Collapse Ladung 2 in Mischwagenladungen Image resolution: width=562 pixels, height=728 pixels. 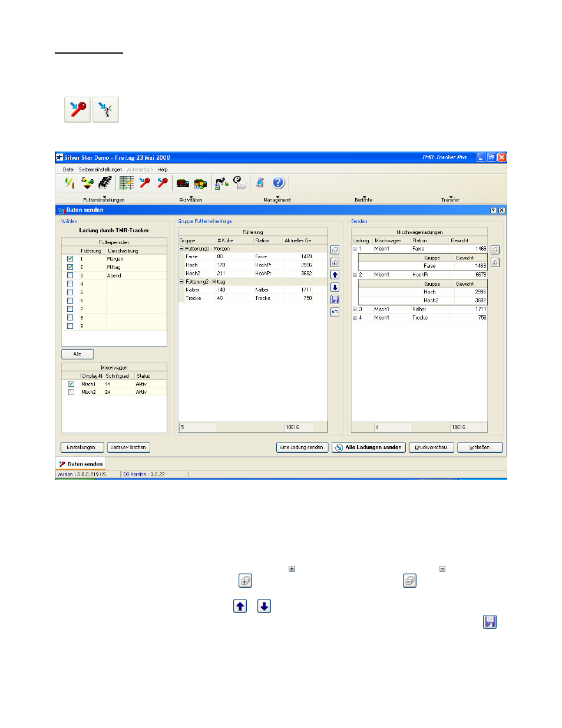click(x=355, y=275)
